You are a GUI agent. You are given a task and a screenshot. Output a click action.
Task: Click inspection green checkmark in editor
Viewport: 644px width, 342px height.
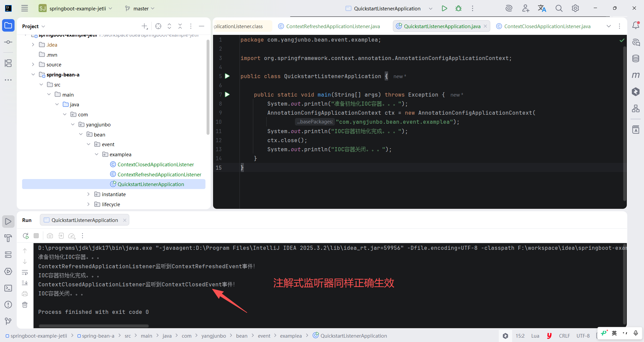[x=622, y=40]
